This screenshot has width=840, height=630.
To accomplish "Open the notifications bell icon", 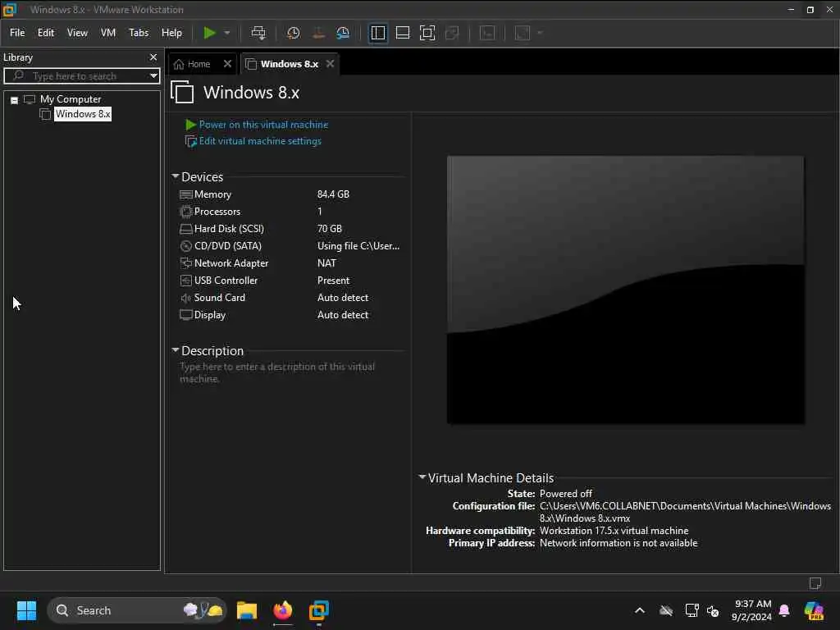I will point(784,610).
